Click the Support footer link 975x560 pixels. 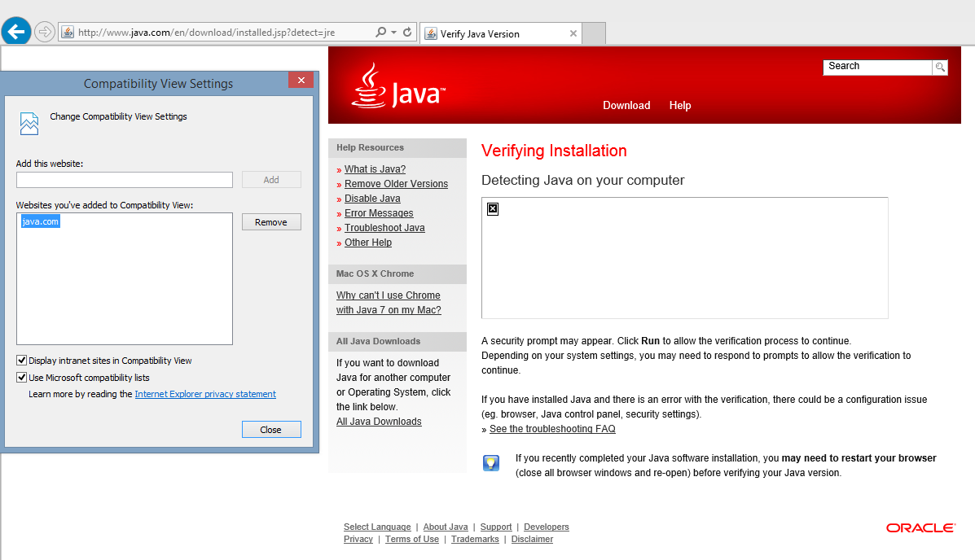[x=495, y=527]
